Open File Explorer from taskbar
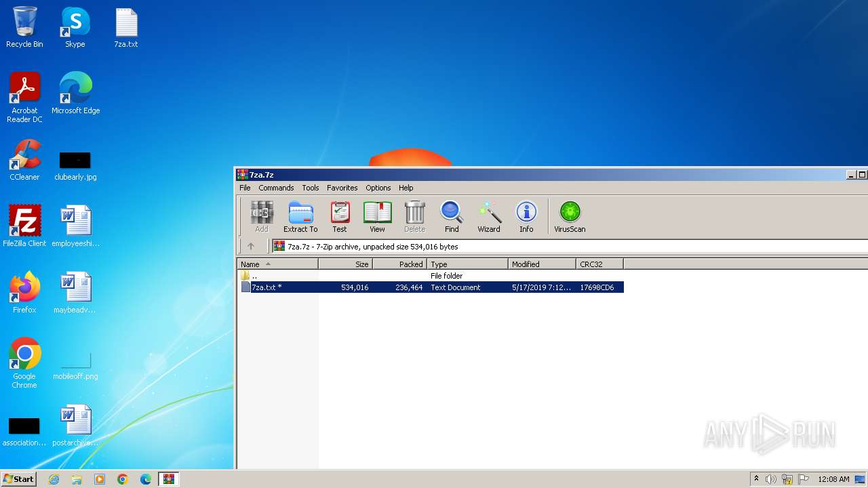 (x=77, y=479)
